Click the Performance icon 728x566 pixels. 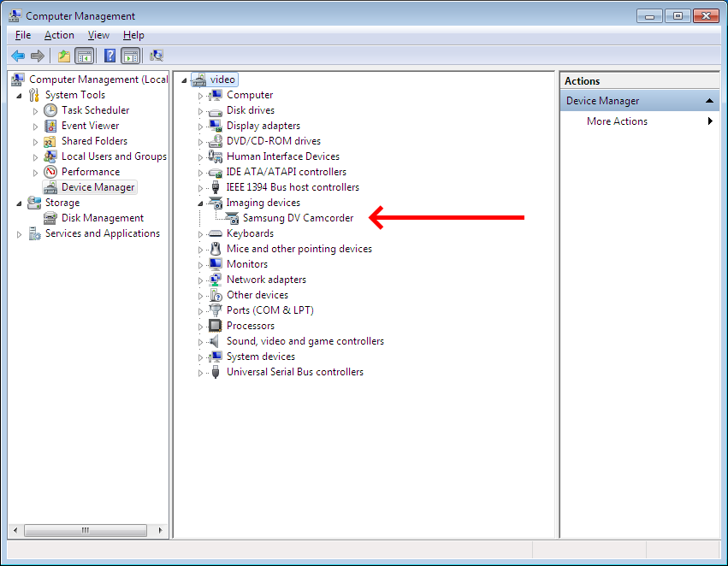50,172
